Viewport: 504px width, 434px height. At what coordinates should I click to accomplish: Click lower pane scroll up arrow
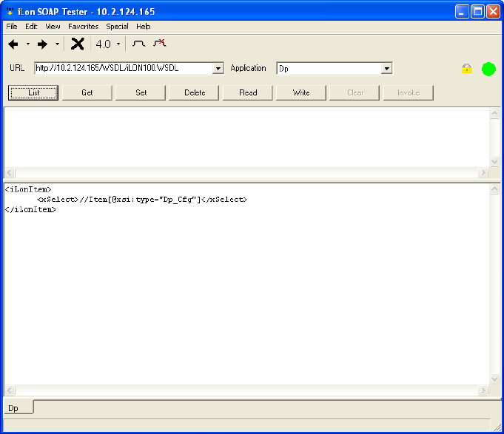point(494,189)
